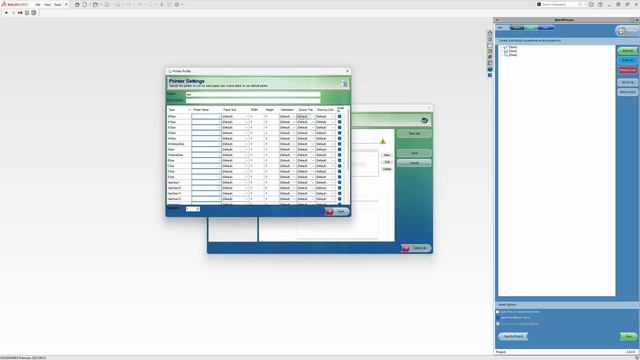Switch to the green batch tab
Screen dimensions: 640x360
pyautogui.click(x=531, y=28)
